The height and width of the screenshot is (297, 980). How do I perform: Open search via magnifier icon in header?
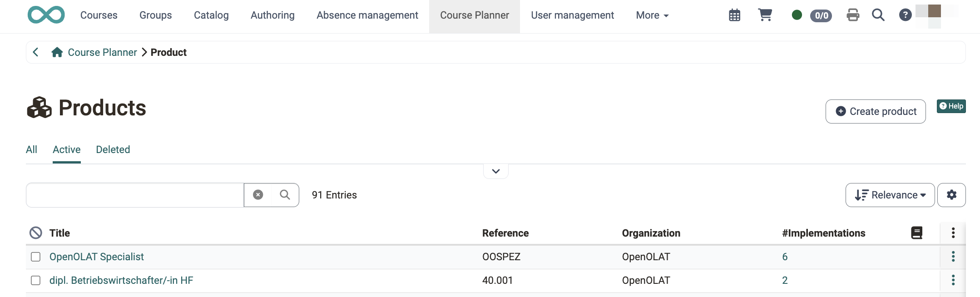878,15
